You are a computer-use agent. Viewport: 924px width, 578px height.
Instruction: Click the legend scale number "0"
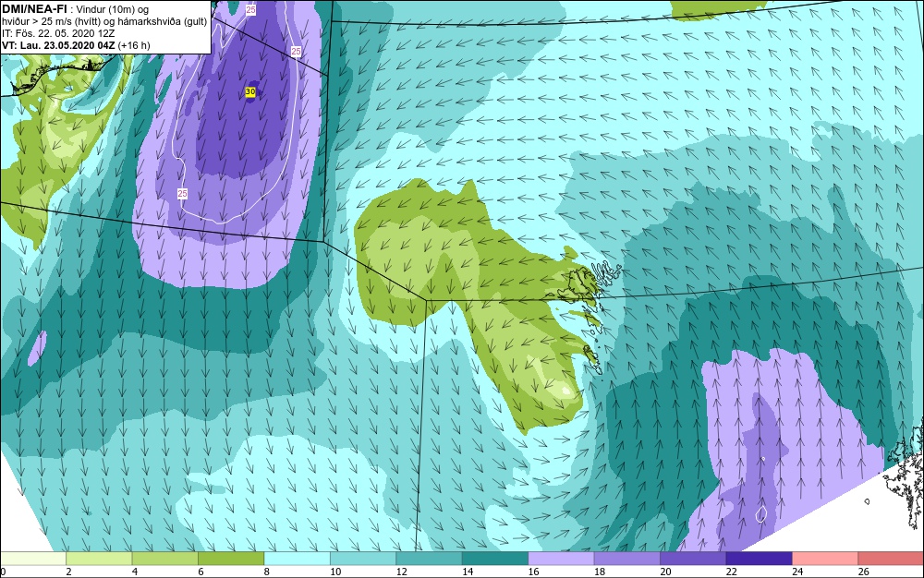(3, 572)
